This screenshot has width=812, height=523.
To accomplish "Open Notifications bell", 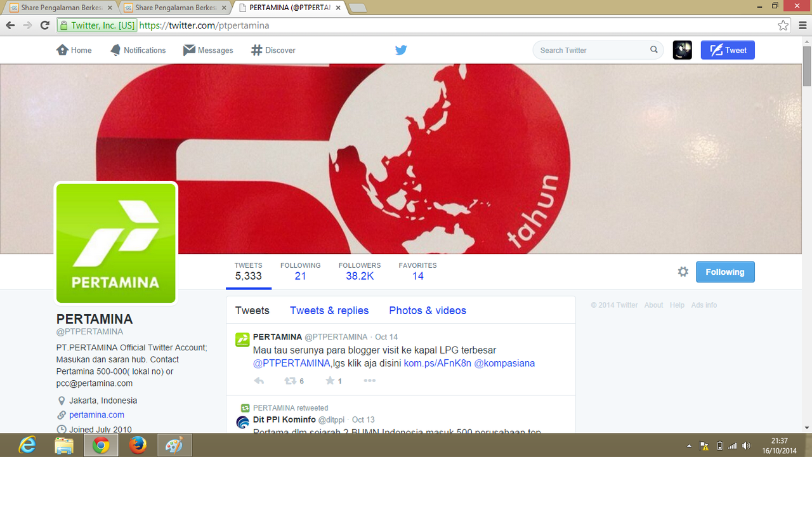I will 138,50.
